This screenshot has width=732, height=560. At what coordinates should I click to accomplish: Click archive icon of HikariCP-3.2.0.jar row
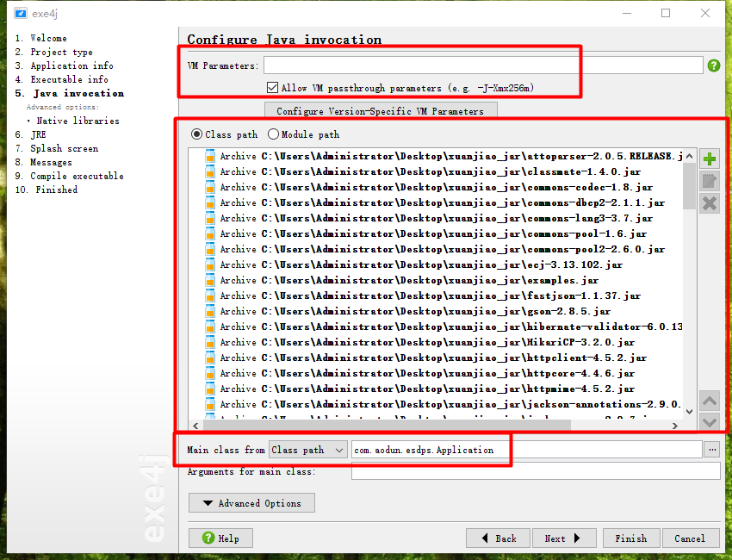tap(210, 342)
